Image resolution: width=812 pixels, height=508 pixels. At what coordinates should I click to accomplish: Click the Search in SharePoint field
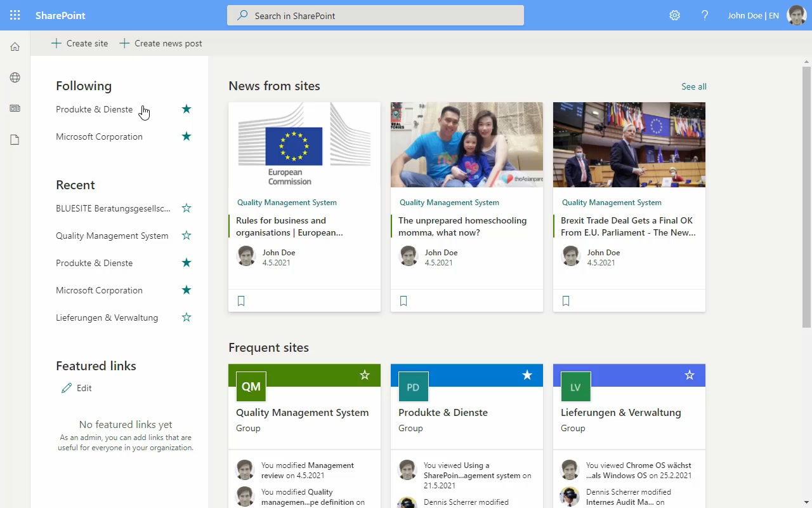[376, 15]
